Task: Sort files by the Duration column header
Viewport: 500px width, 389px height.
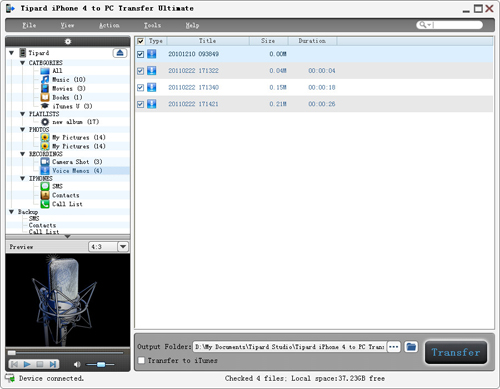Action: pos(312,41)
